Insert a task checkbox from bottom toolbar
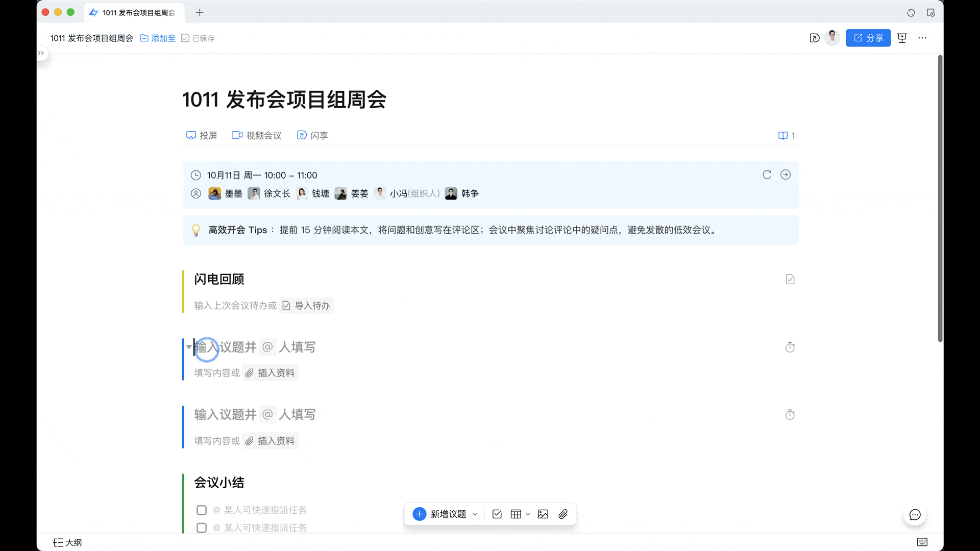980x551 pixels. [x=497, y=514]
